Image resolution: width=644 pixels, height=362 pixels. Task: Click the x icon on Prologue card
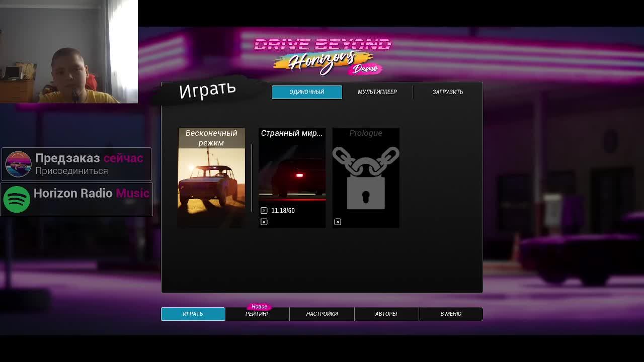pos(338,222)
